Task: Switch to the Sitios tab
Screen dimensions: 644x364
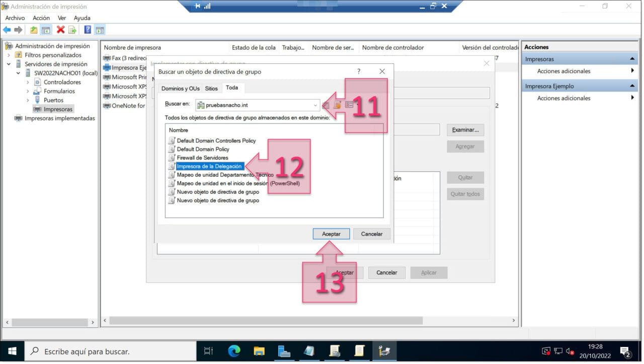Action: coord(211,89)
